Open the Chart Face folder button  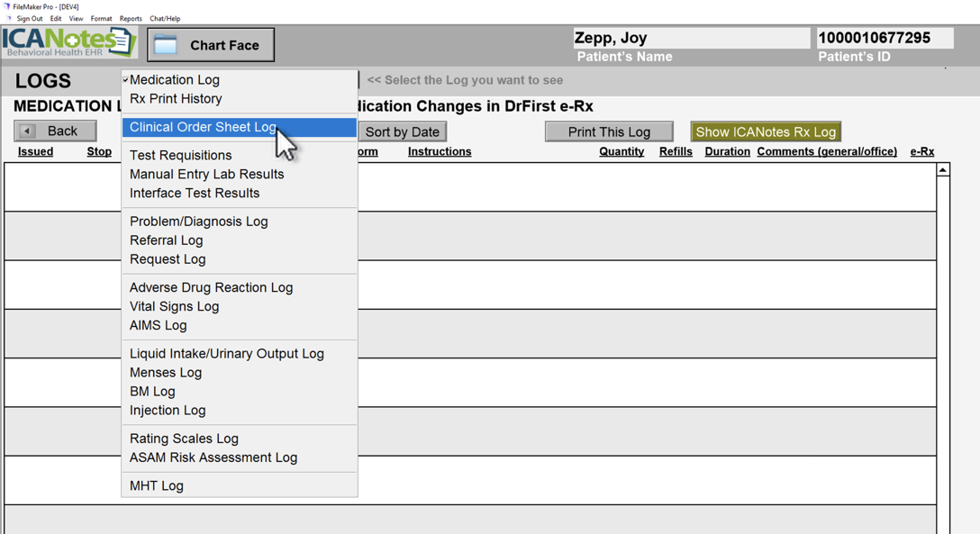click(211, 45)
